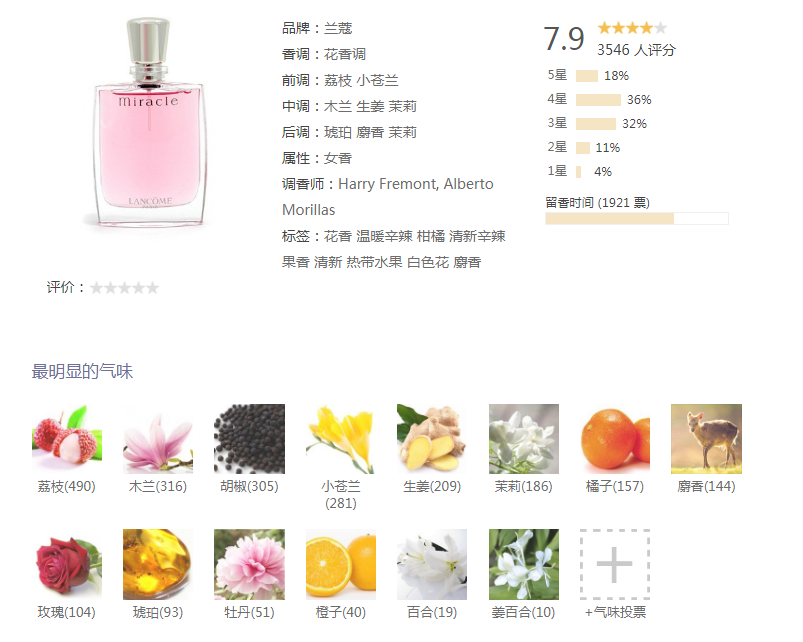
Task: Select the white jasmine picture
Action: coord(523,439)
